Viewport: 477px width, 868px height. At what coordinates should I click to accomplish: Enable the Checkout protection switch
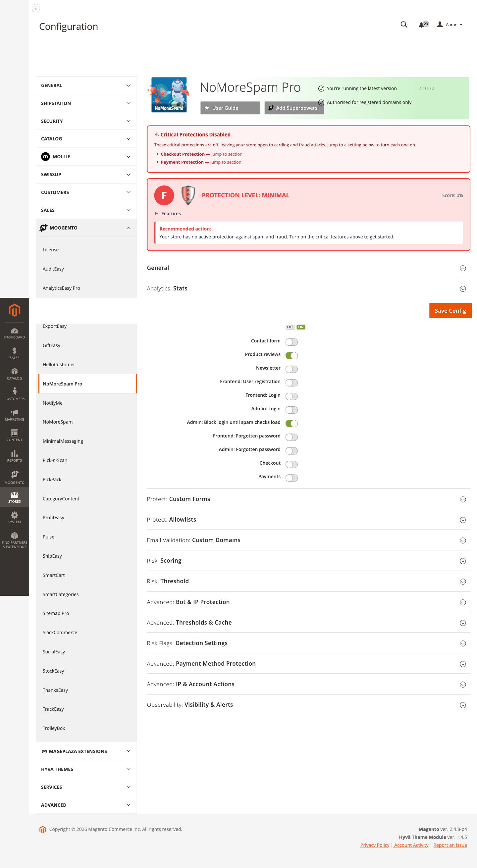pyautogui.click(x=291, y=464)
